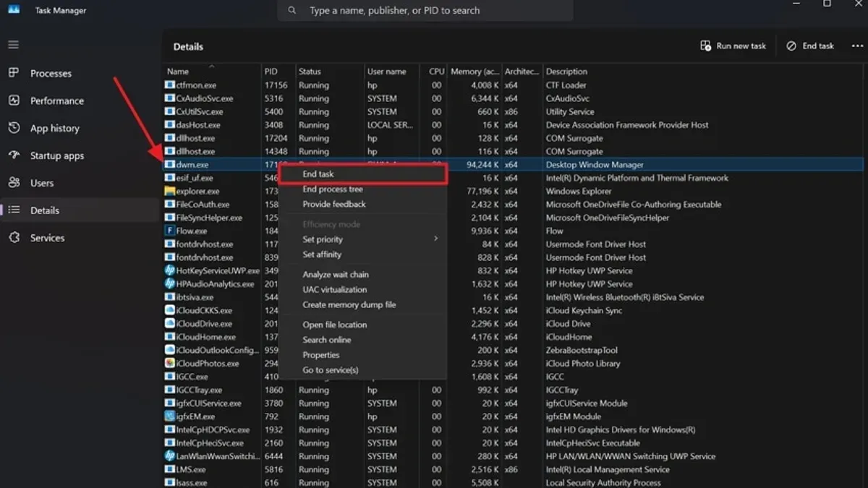Expand the Set priority submenu
868x488 pixels.
(363, 239)
